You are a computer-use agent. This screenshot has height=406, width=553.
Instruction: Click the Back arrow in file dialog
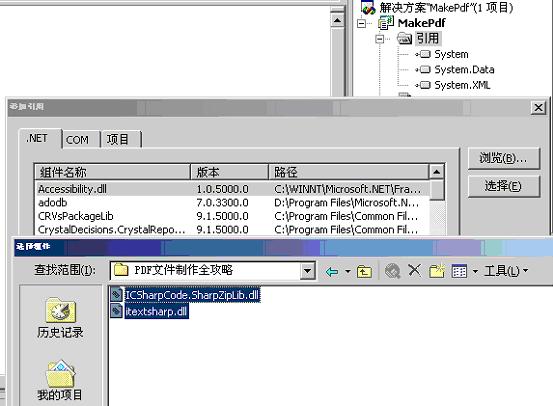tap(332, 271)
